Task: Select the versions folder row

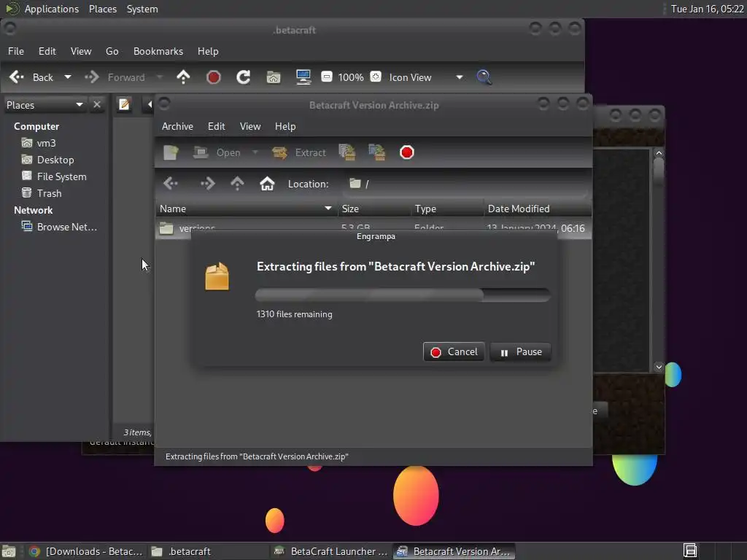Action: click(373, 228)
